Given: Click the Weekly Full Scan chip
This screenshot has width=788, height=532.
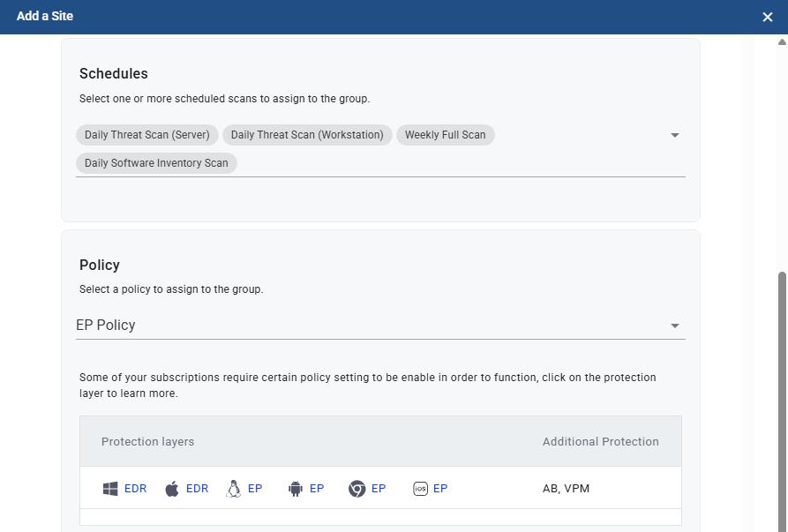Looking at the screenshot, I should [x=446, y=135].
